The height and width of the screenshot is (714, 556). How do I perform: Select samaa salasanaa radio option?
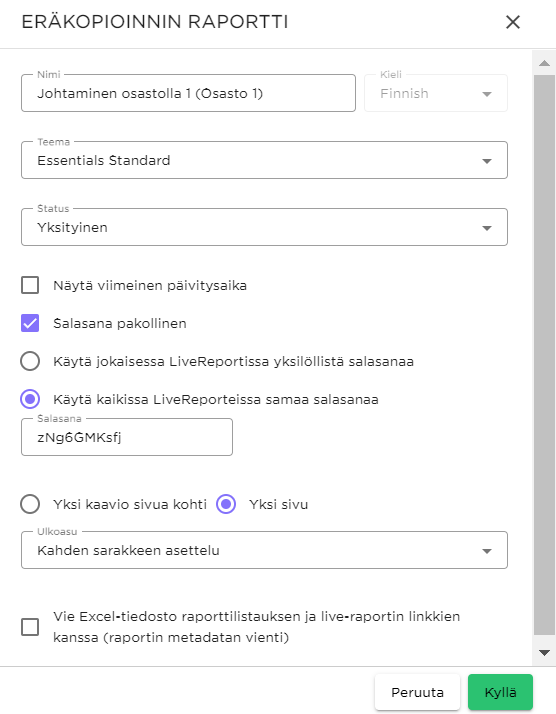30,399
